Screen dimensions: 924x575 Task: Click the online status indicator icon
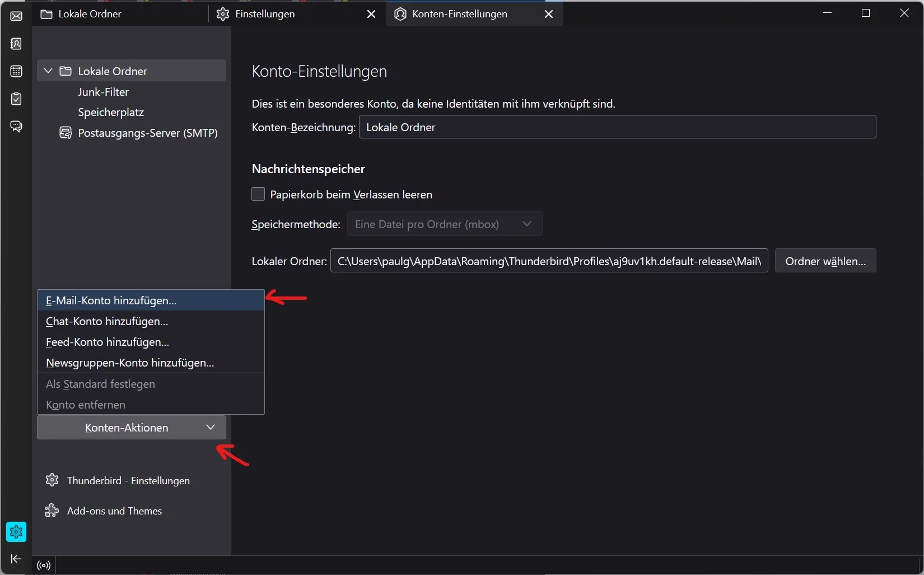coord(44,565)
